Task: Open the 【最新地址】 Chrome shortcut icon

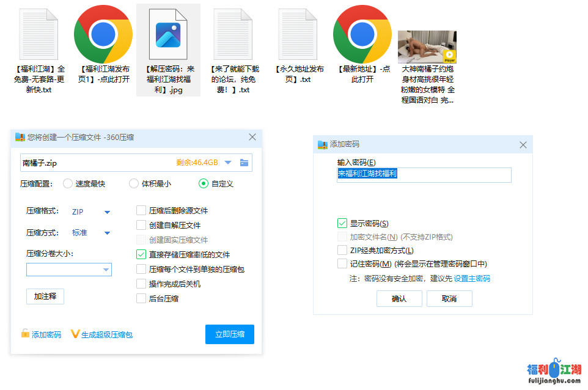Action: [362, 34]
